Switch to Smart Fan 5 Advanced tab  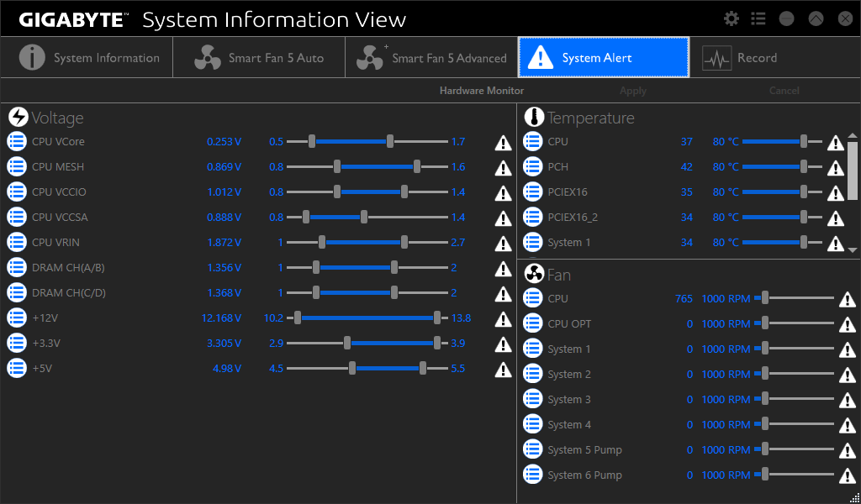[431, 58]
